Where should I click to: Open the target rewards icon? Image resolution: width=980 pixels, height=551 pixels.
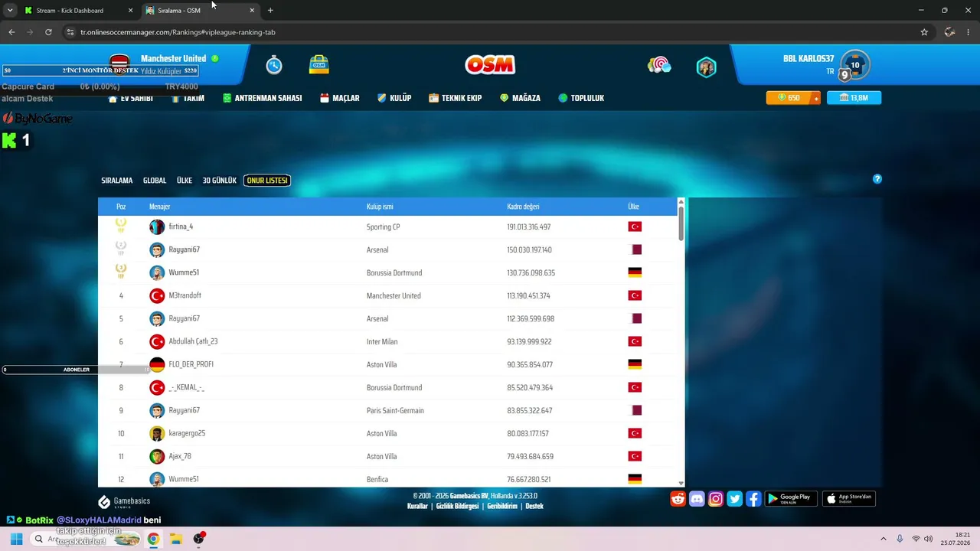(x=659, y=66)
